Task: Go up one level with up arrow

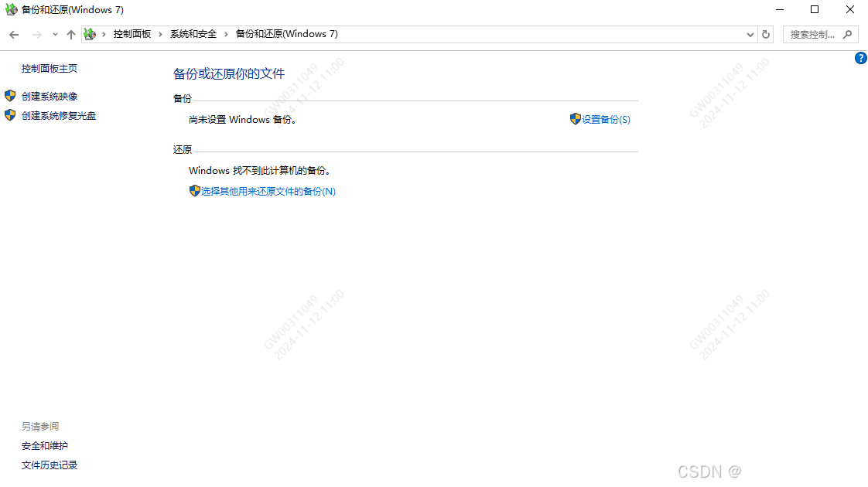Action: tap(71, 34)
